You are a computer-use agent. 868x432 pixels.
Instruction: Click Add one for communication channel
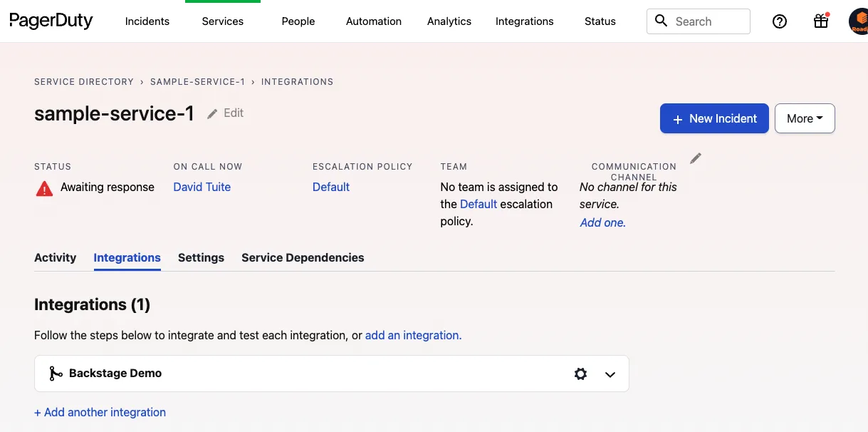pos(602,222)
